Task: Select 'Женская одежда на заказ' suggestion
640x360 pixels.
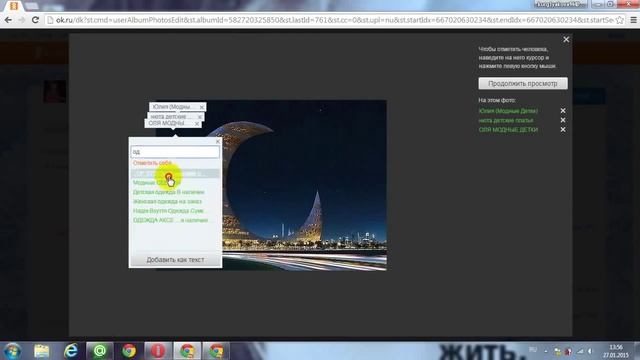Action: click(167, 201)
